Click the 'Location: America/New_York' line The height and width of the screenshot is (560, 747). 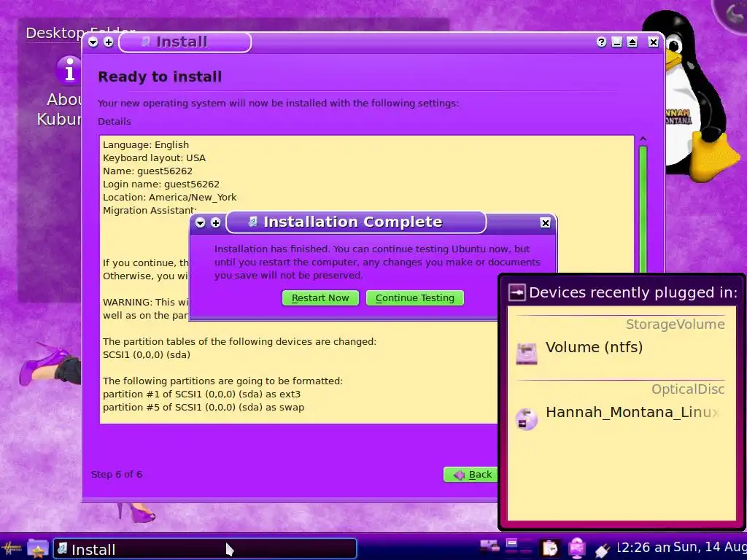tap(169, 198)
